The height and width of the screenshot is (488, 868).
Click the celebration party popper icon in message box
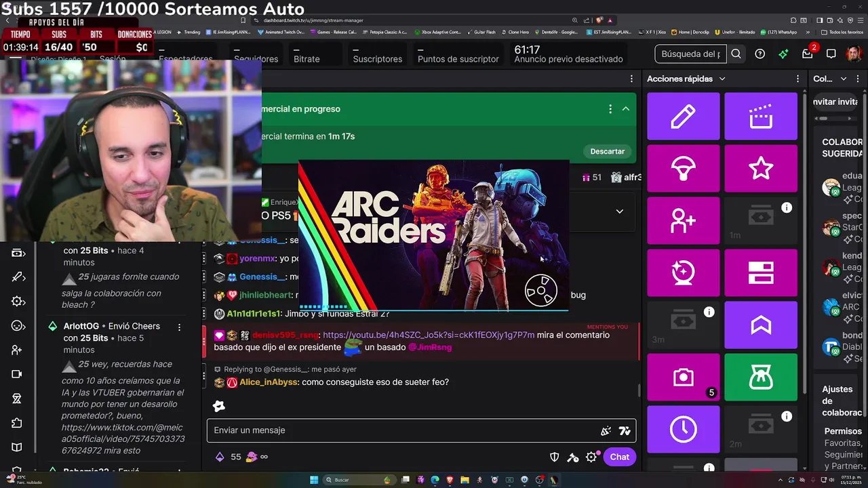[x=606, y=430]
